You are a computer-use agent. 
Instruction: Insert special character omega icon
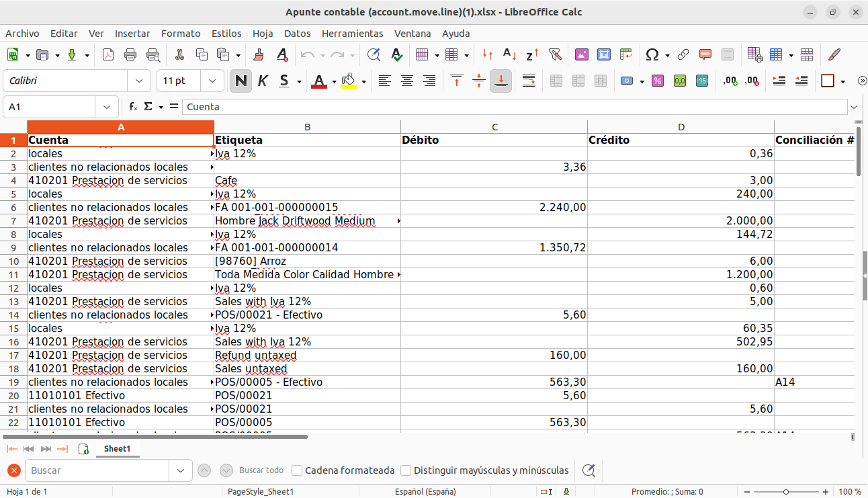click(x=652, y=55)
